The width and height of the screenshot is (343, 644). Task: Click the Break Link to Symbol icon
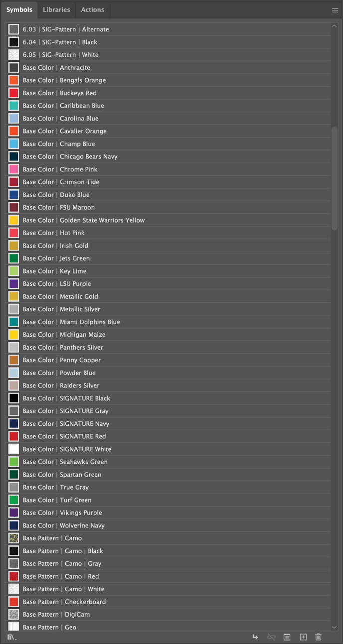click(271, 637)
